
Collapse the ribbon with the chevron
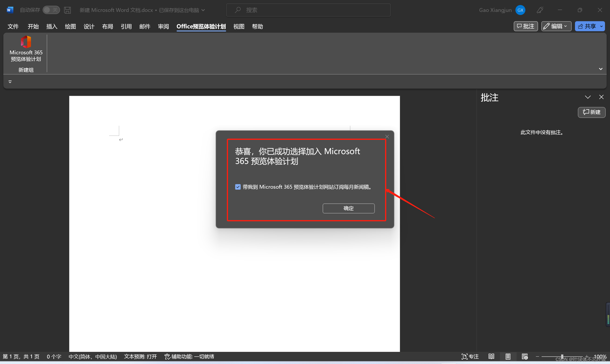[x=601, y=69]
